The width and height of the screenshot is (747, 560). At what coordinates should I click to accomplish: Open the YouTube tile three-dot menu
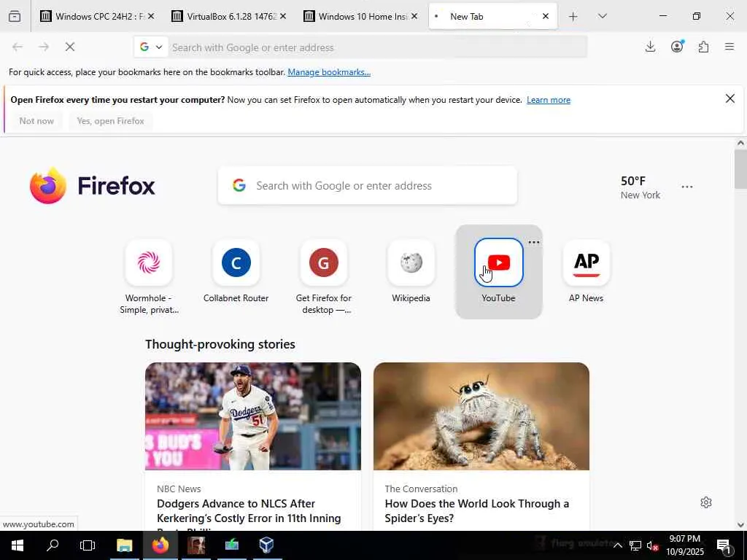coord(534,242)
